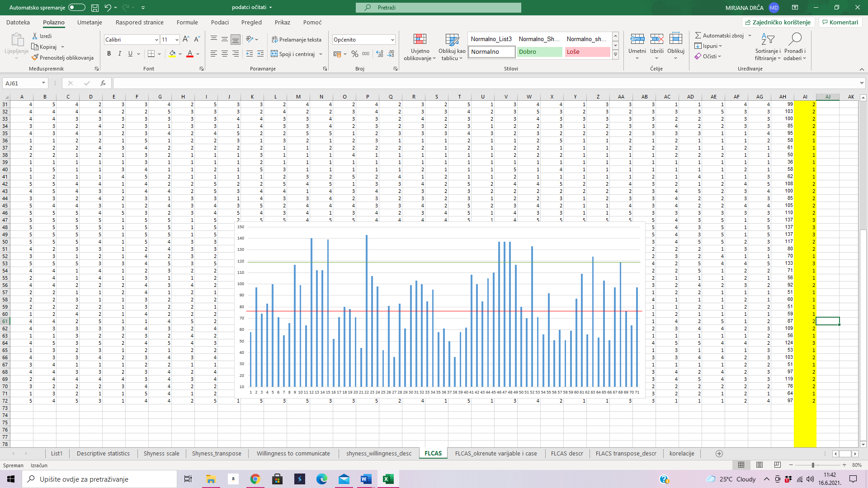The image size is (868, 488).
Task: Open Datoteka menu
Action: pyautogui.click(x=18, y=23)
